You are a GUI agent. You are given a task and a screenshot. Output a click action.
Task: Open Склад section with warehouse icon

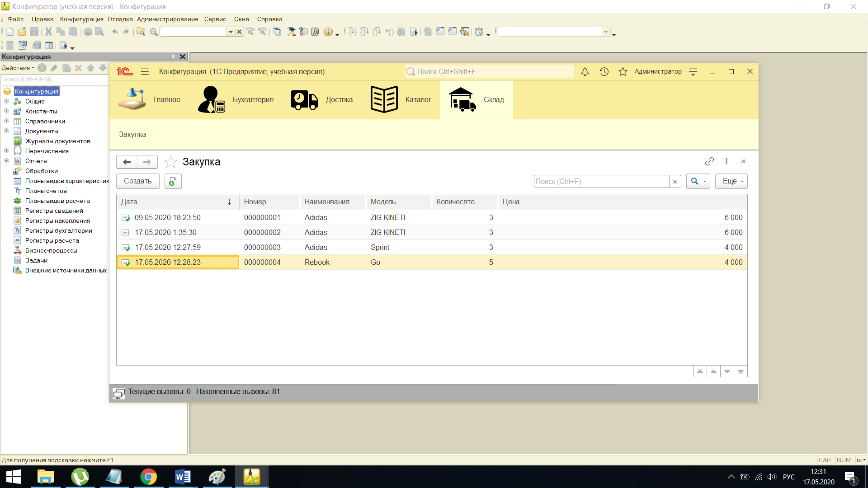tap(476, 99)
